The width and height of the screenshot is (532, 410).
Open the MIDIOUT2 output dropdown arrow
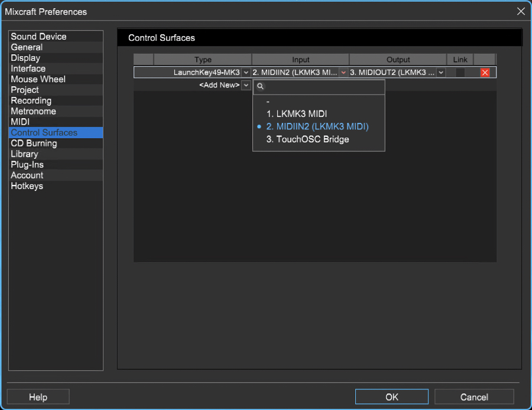[x=441, y=73]
